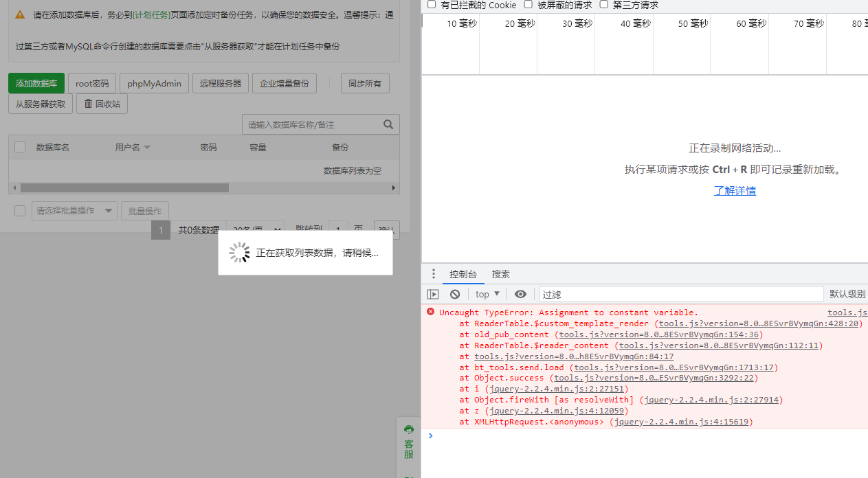868x478 pixels.
Task: Check the 被屏蔽的请求 checkbox
Action: (528, 4)
